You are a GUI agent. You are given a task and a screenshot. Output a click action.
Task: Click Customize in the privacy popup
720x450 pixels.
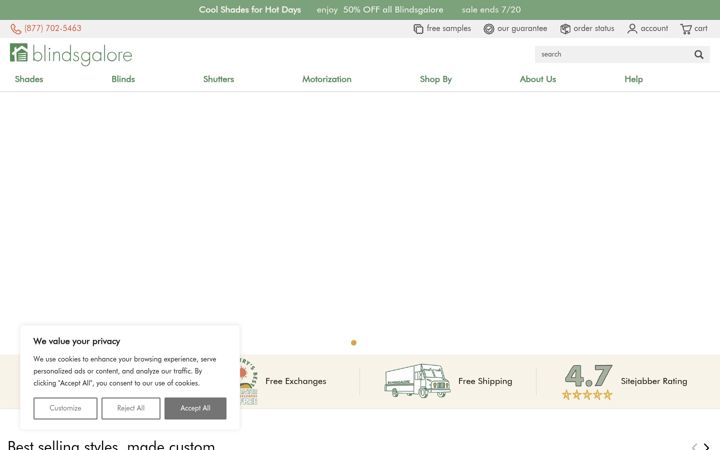click(x=65, y=408)
